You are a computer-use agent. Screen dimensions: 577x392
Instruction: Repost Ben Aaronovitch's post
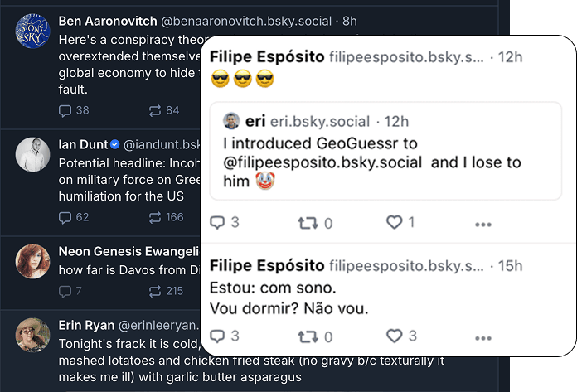[155, 110]
